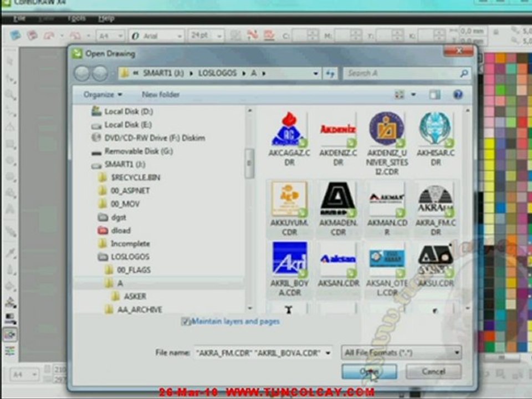Select the 00_ASPNET folder
The width and height of the screenshot is (532, 399).
coord(124,191)
